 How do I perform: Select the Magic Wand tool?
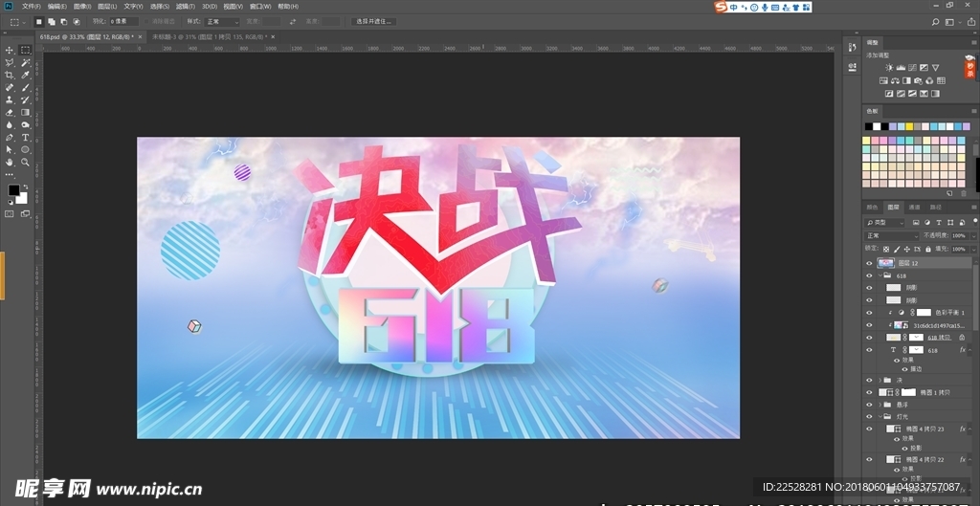25,62
